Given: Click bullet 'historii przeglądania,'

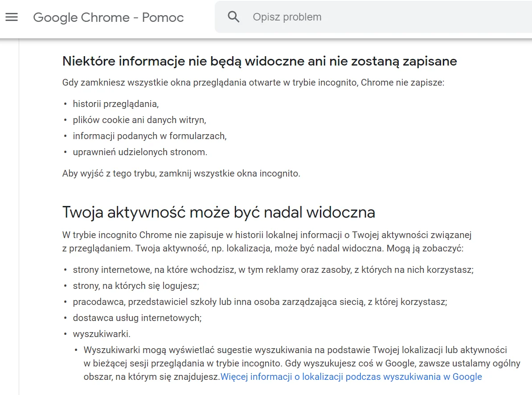Looking at the screenshot, I should (x=116, y=104).
